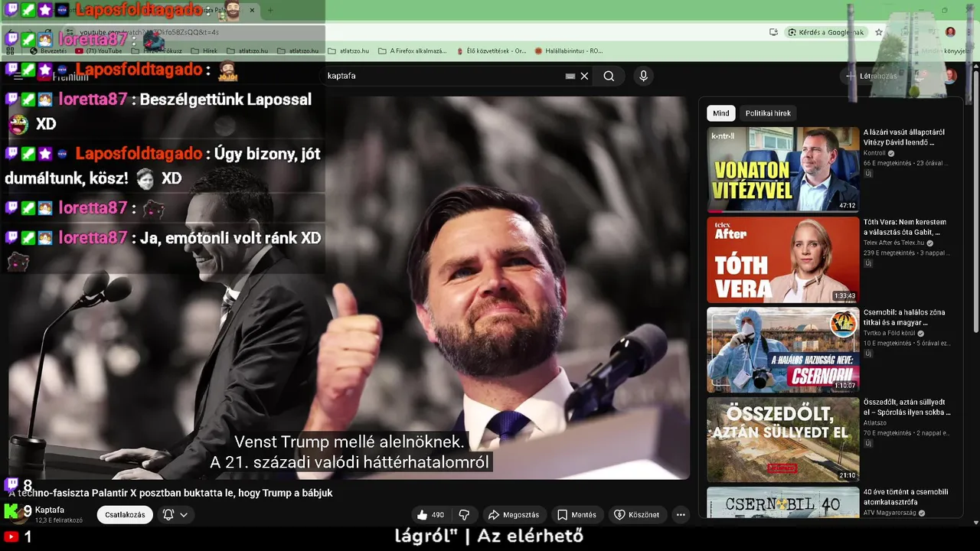Open the '(71) YouTube' bookmark

coord(98,51)
